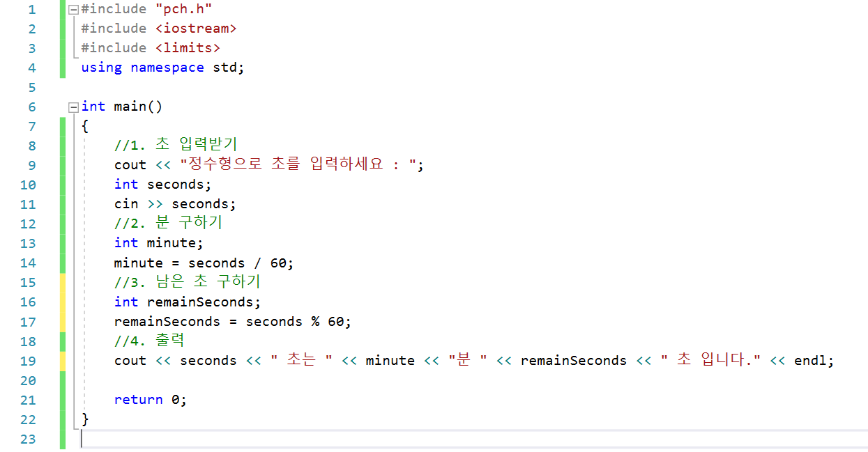Click the opening brace on line 7
The width and height of the screenshot is (868, 452).
(x=85, y=126)
